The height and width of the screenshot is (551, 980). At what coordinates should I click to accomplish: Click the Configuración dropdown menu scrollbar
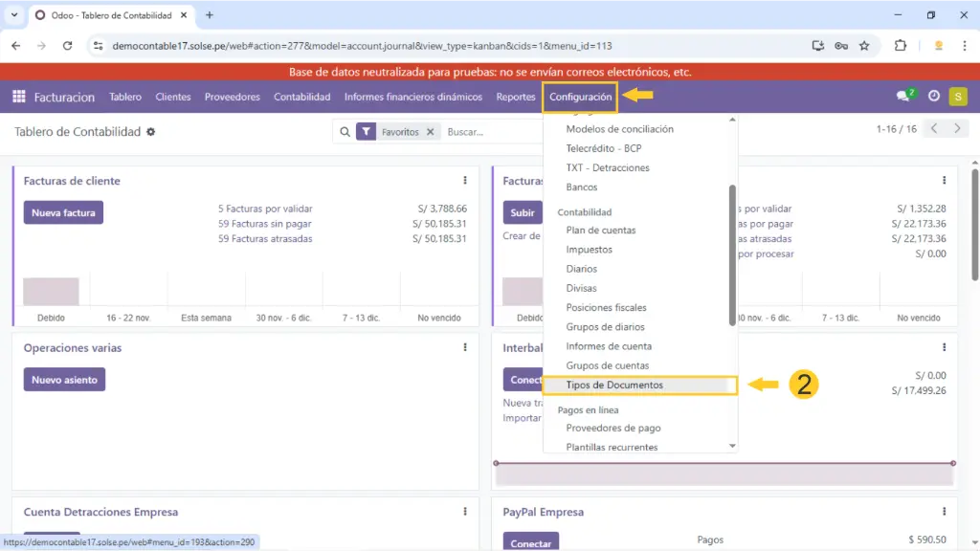[733, 253]
